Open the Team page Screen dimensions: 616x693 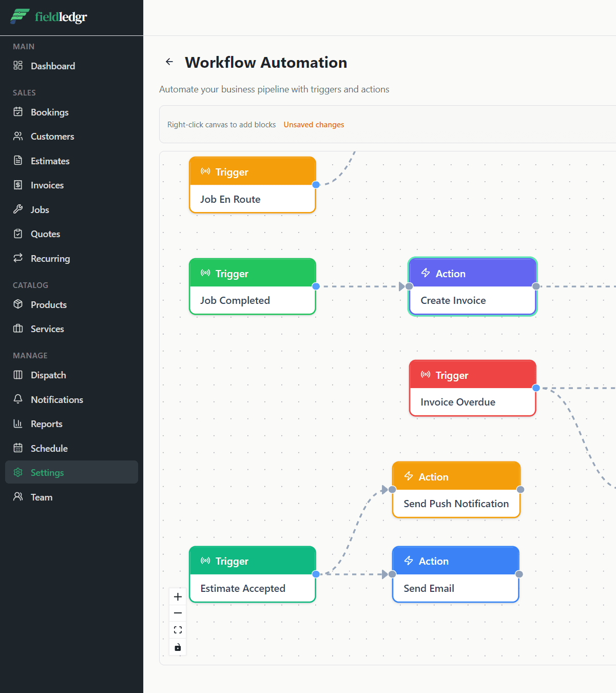click(x=41, y=496)
